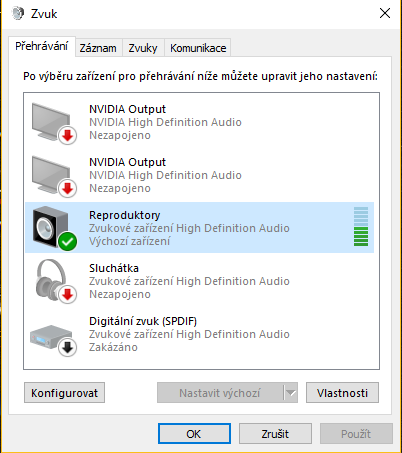Close the Zvuk dialog window

(x=385, y=13)
